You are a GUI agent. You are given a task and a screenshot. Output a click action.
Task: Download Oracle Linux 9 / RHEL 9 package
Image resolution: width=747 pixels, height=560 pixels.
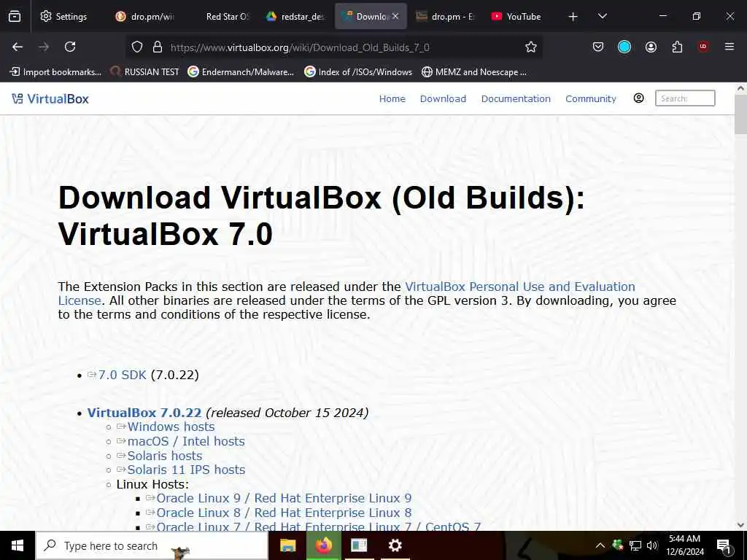[284, 498]
